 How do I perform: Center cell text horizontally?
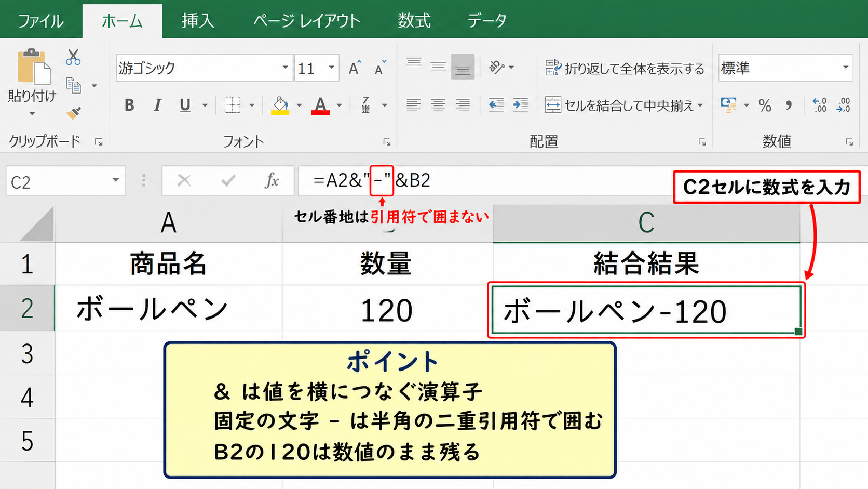tap(438, 105)
